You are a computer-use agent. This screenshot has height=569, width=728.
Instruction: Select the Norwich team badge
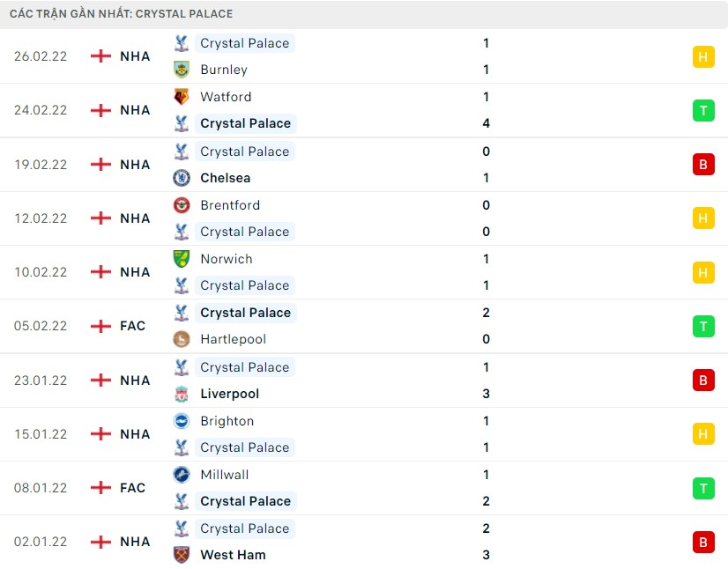[182, 258]
